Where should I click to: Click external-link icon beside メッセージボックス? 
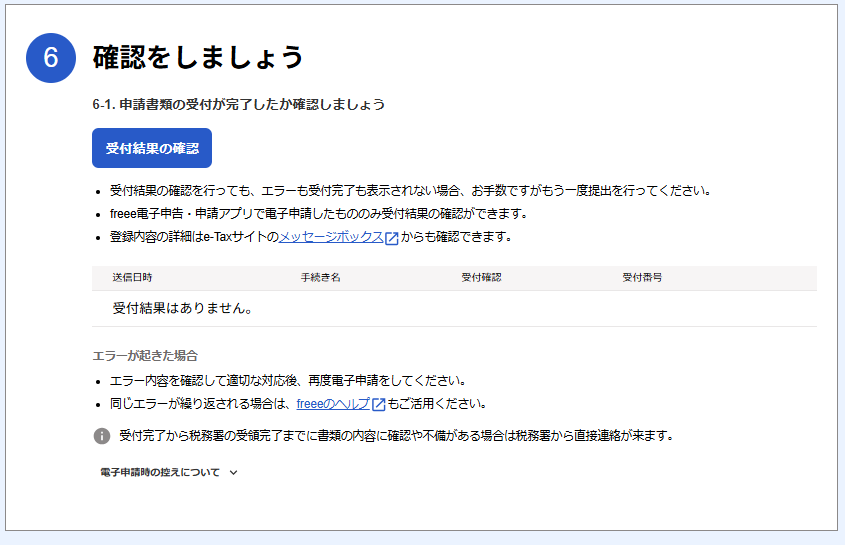click(392, 238)
